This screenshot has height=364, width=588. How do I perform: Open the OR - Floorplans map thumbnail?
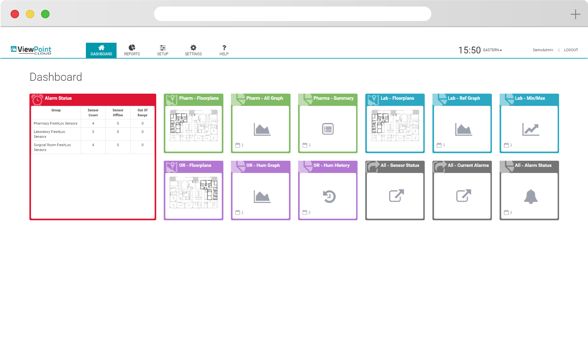[x=193, y=192]
